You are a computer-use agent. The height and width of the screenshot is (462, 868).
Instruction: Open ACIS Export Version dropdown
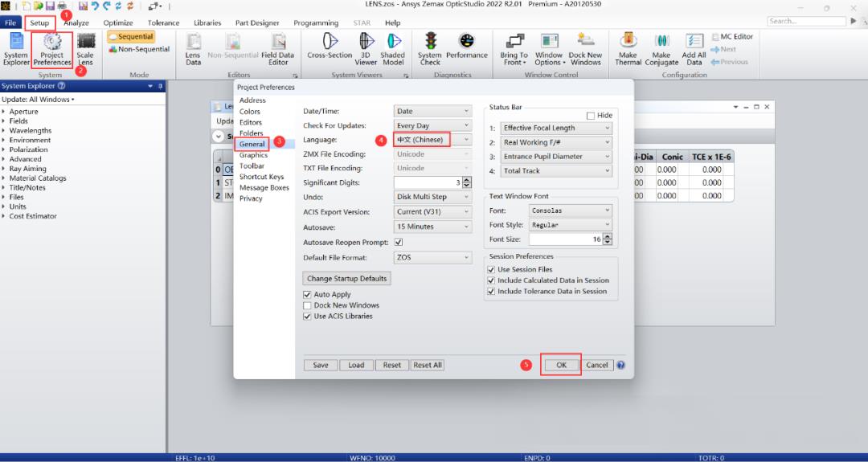(433, 212)
